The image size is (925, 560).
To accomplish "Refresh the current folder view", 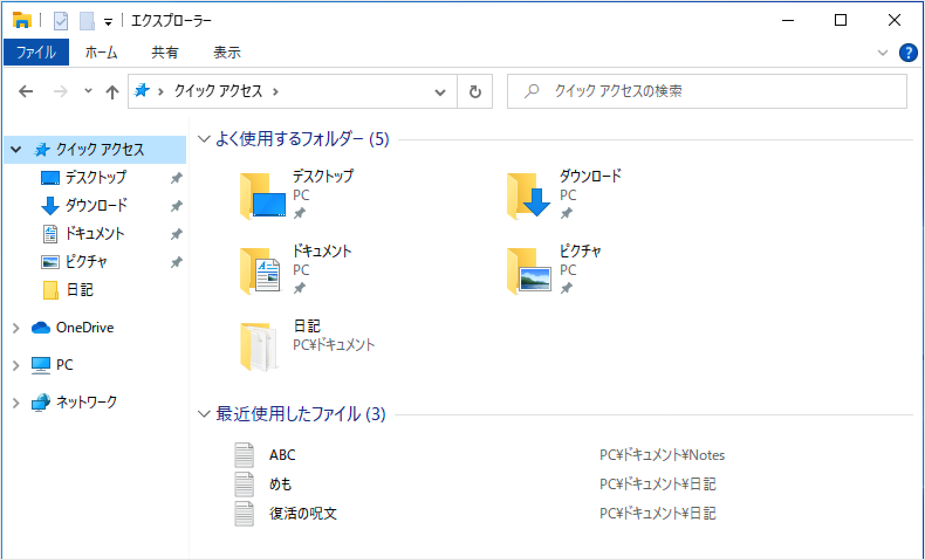I will coord(475,92).
